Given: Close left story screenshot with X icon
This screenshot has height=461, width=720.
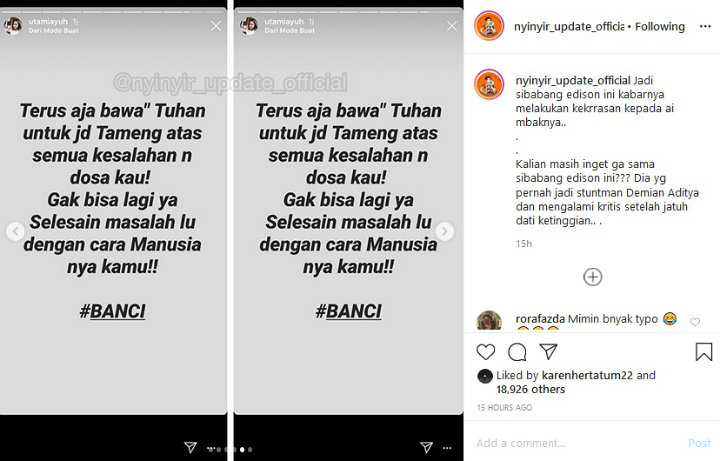Looking at the screenshot, I should click(x=216, y=26).
